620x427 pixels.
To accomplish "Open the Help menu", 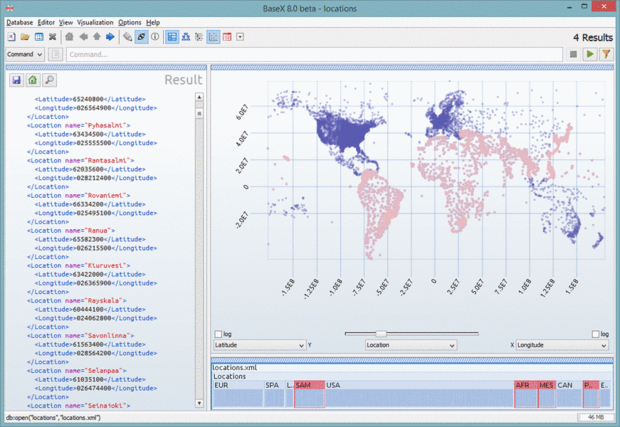I will (x=153, y=23).
